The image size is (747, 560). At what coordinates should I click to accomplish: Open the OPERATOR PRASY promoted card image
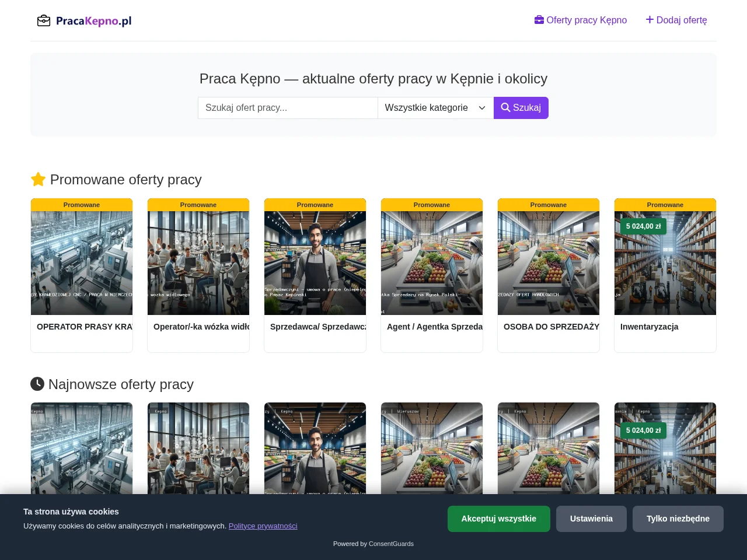coord(82,263)
